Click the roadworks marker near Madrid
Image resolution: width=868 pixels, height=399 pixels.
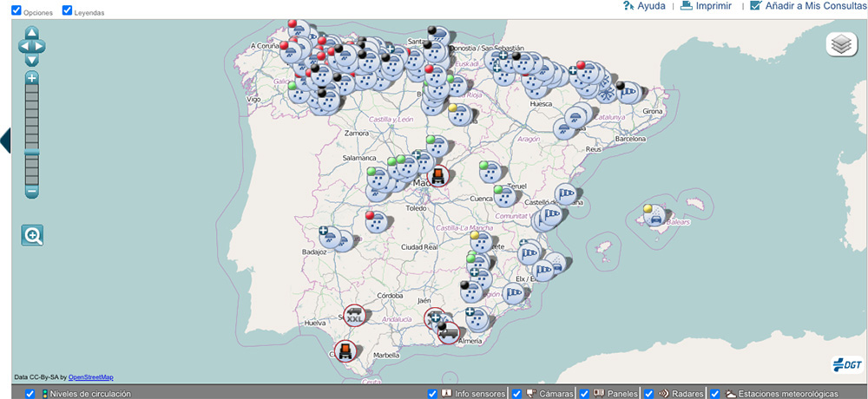438,177
